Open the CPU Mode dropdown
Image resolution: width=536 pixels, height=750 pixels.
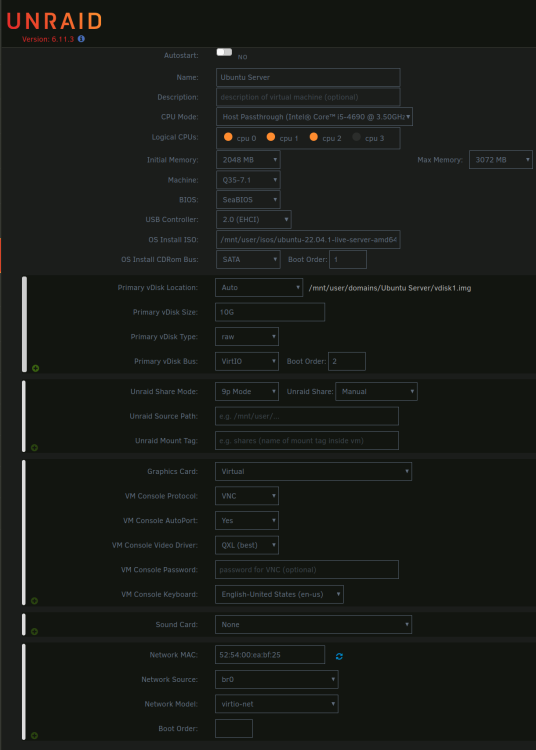[314, 117]
